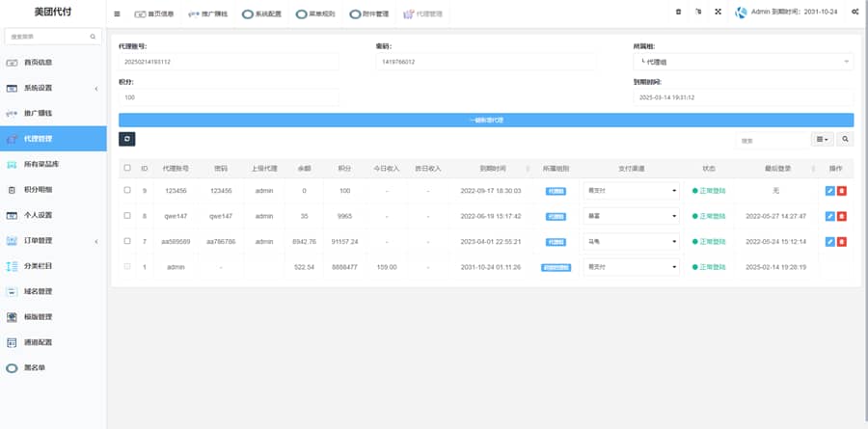Delete the agent row qwe147
This screenshot has width=868, height=429.
click(x=842, y=216)
